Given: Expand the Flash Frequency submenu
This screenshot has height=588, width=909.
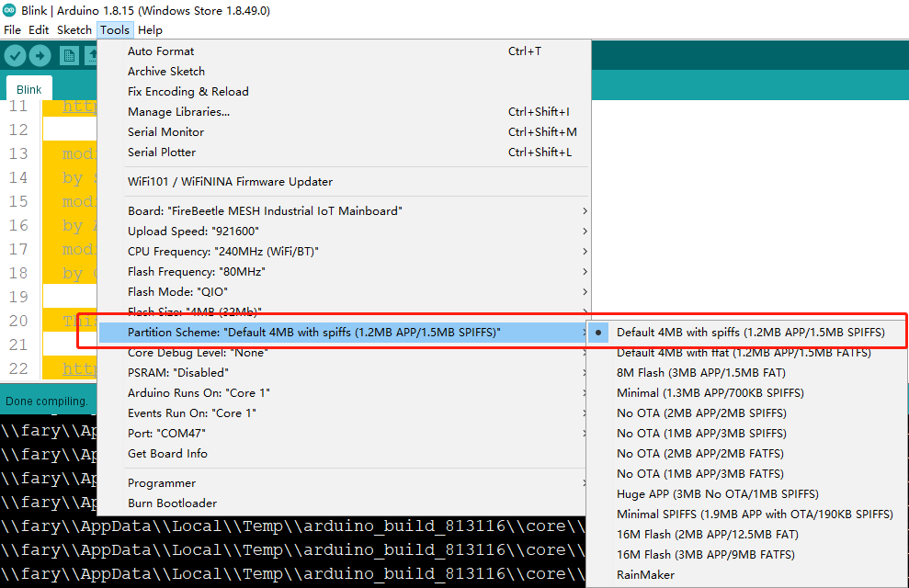Looking at the screenshot, I should pyautogui.click(x=345, y=272).
